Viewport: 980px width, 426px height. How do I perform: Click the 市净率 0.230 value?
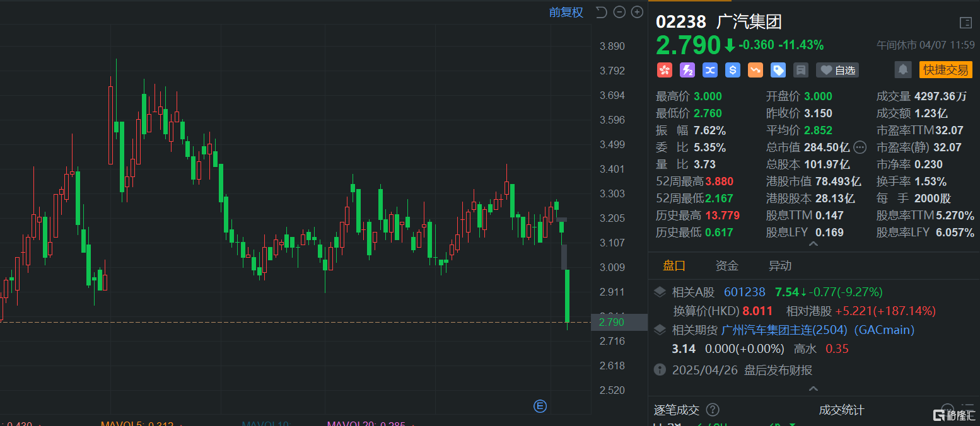tap(928, 164)
